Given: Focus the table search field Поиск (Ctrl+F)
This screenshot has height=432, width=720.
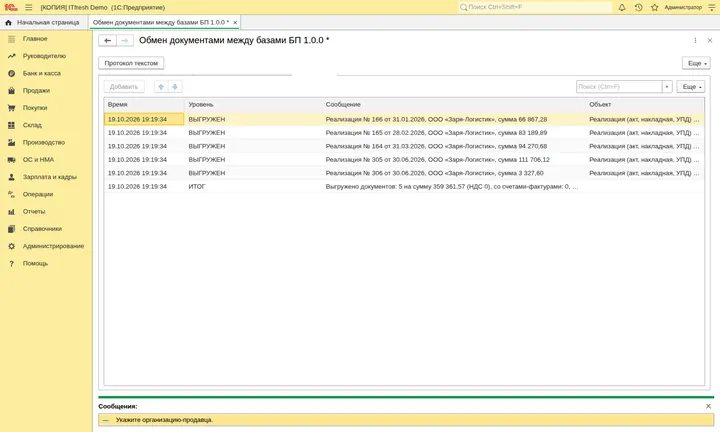Looking at the screenshot, I should click(x=619, y=87).
